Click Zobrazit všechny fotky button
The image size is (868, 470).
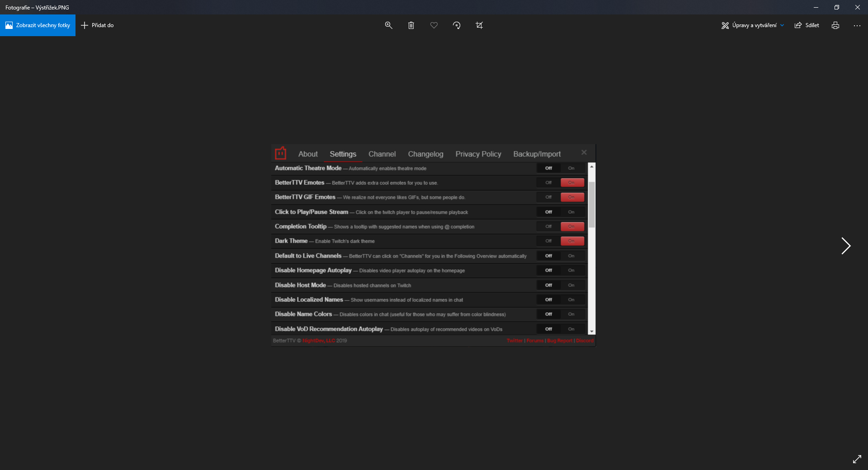38,25
